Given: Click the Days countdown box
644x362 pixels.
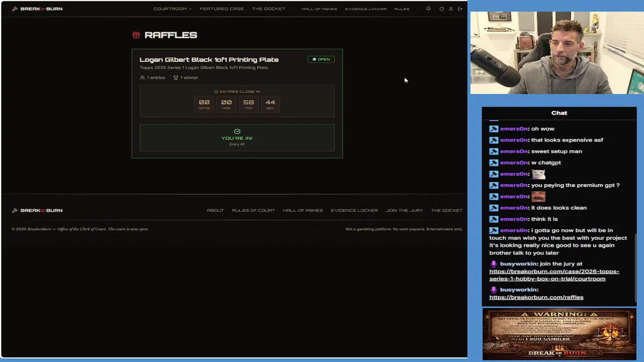Looking at the screenshot, I should pyautogui.click(x=204, y=104).
